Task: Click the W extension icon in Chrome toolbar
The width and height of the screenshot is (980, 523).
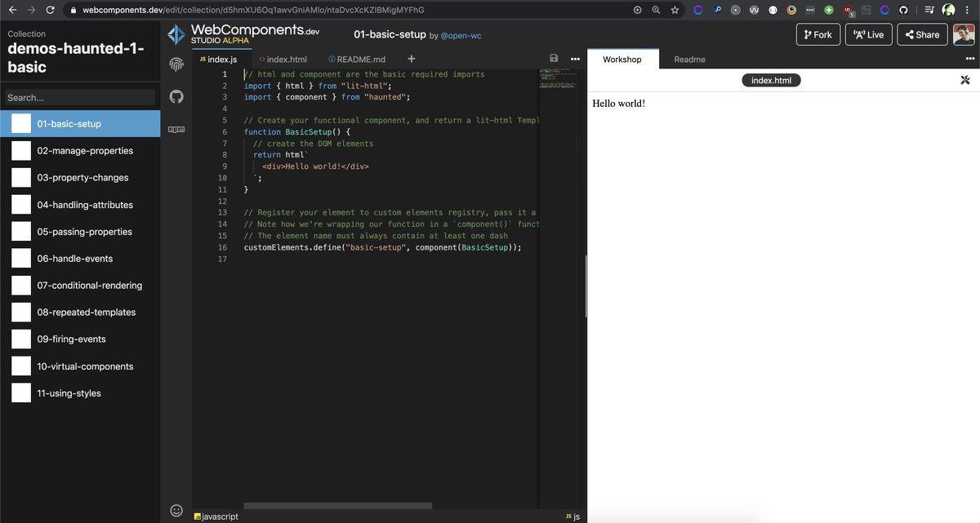Action: click(754, 10)
